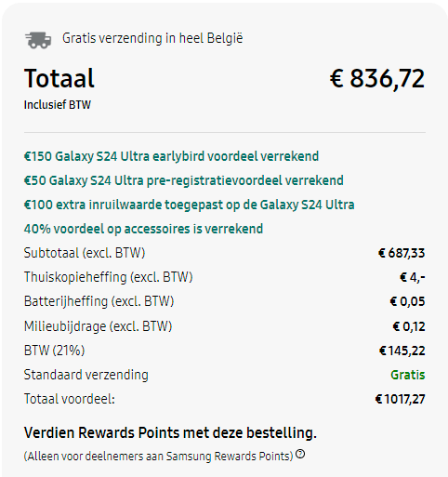Click the Verdien Rewards Points heading

[x=170, y=432]
